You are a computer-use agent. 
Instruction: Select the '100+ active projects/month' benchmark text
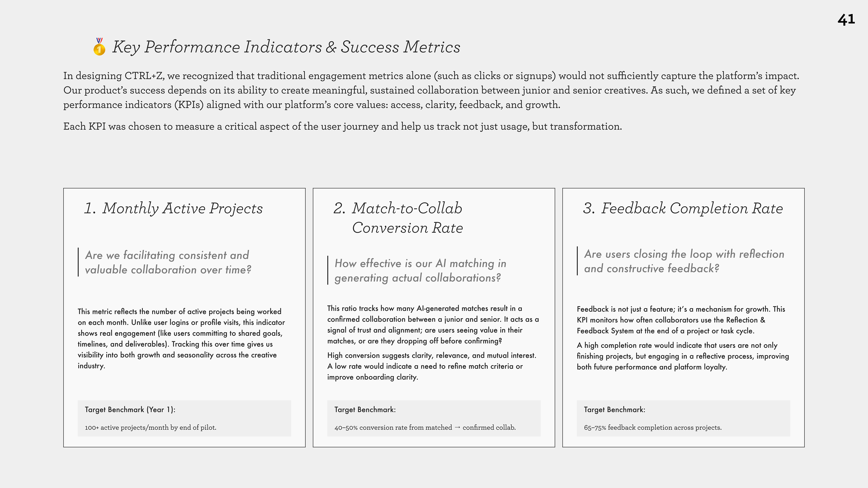tap(150, 428)
